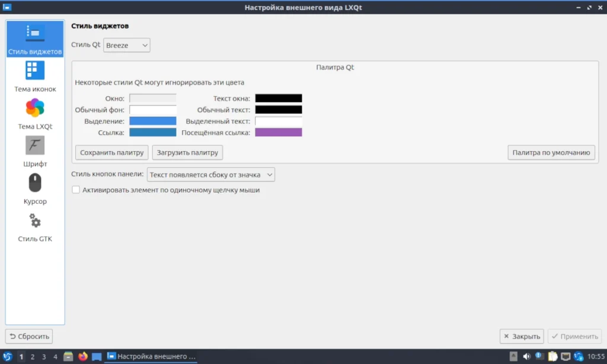
Task: Click the Закрыть button
Action: [522, 336]
